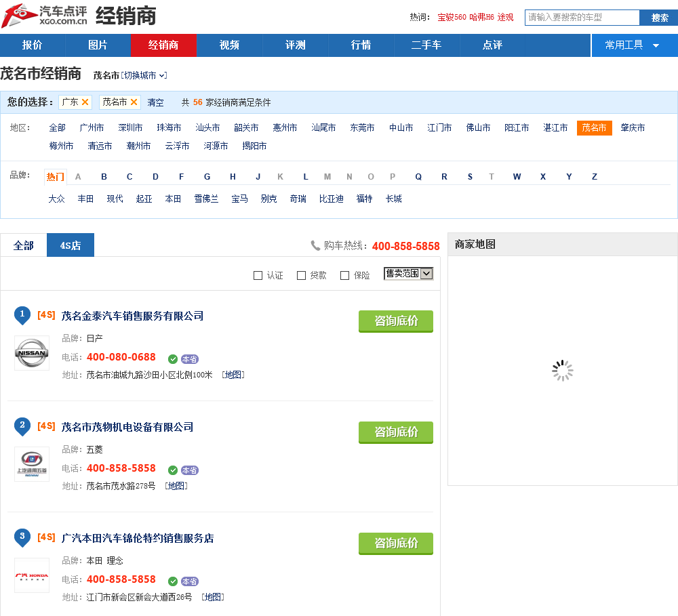This screenshot has height=616, width=678.
Task: Open the hot keyword 宝骏560 link
Action: (x=452, y=18)
